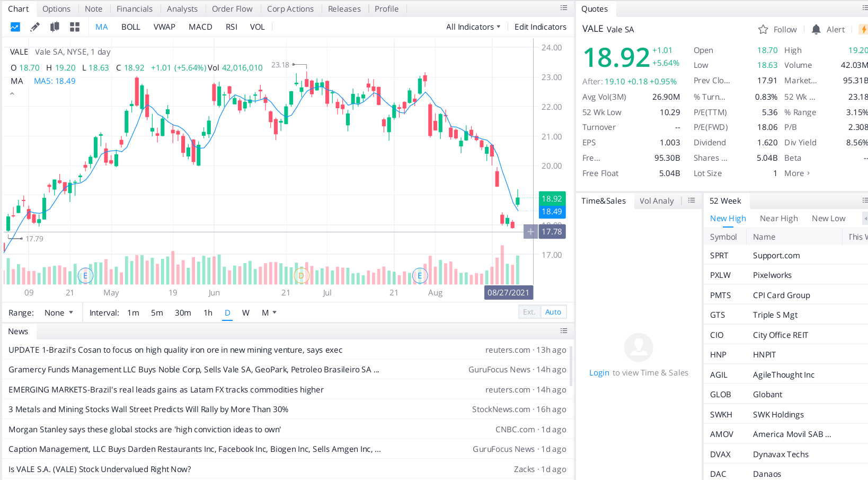Click the plus icon at crosshair price
The image size is (868, 480).
click(530, 232)
